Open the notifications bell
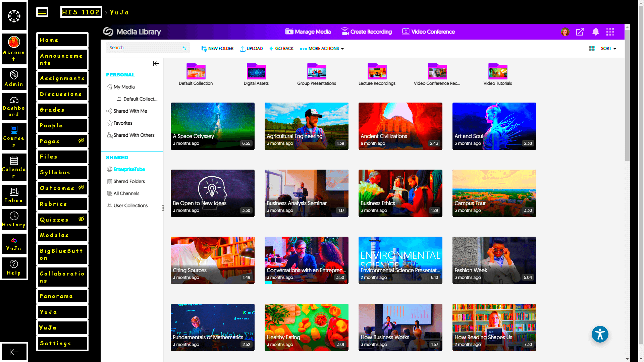The width and height of the screenshot is (644, 362). [x=595, y=32]
